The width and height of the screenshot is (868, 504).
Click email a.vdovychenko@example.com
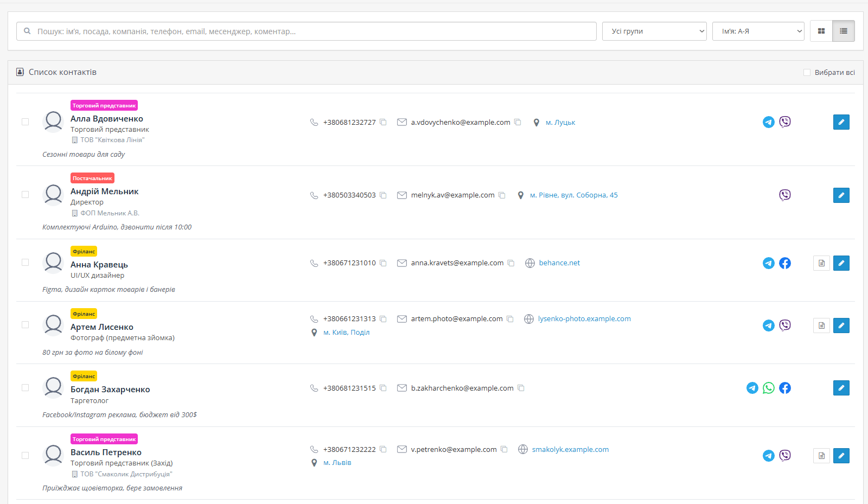click(x=461, y=123)
